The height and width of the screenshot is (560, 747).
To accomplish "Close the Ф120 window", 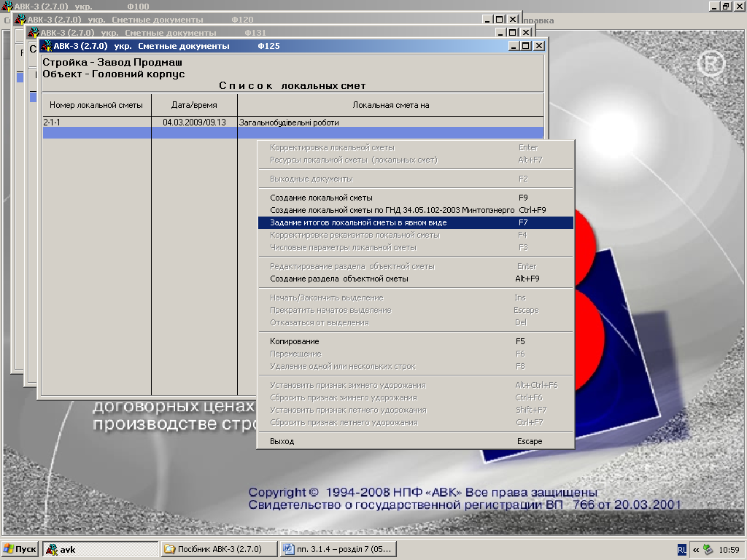I will pyautogui.click(x=513, y=20).
